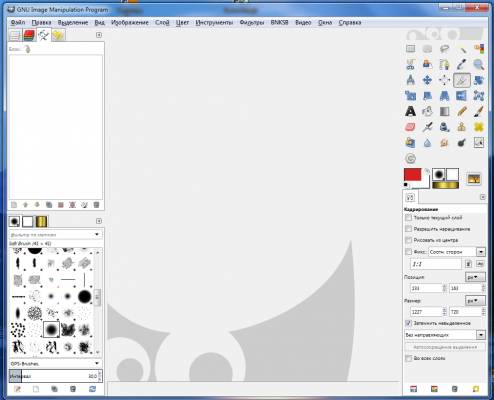Select the Alignment tool

coord(444,80)
